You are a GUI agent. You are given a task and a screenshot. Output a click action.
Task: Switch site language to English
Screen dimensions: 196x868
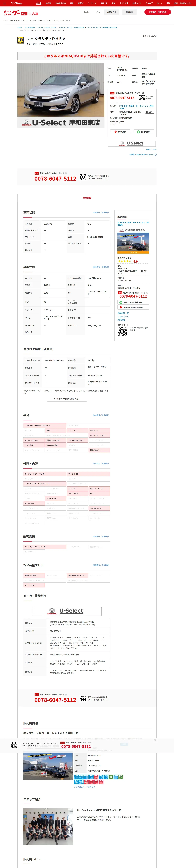(87, 12)
